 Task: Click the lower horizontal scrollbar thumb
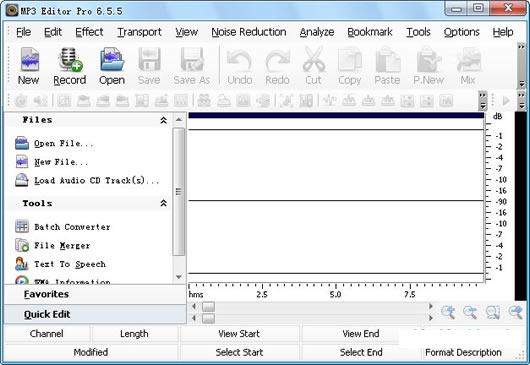click(208, 318)
